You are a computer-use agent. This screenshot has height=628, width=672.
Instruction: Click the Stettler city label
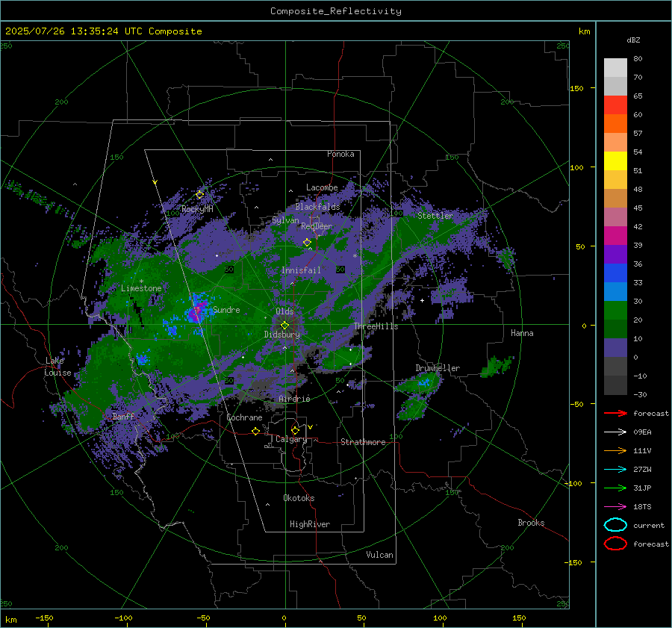(x=435, y=216)
